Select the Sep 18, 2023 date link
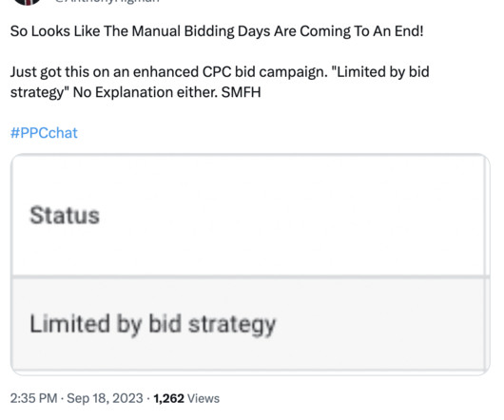This screenshot has width=504, height=420. 105,398
